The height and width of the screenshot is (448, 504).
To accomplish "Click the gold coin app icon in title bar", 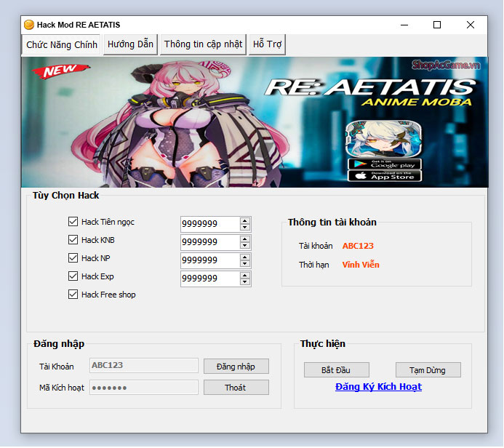I will (x=29, y=25).
